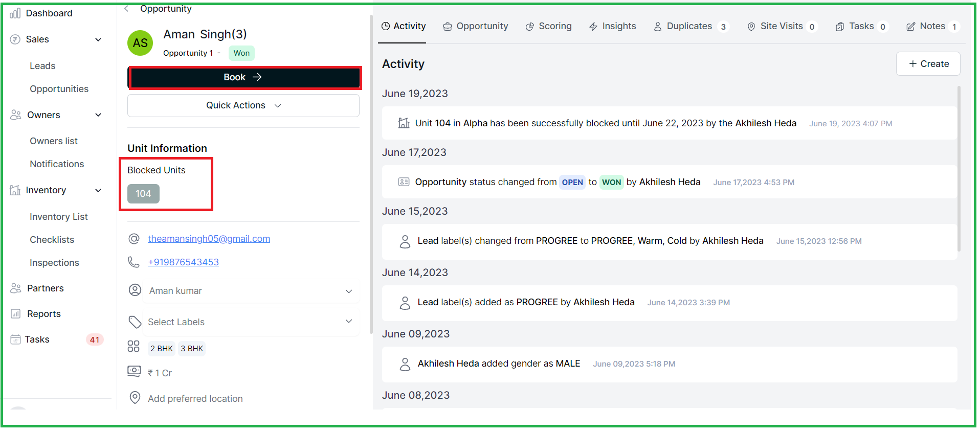Click the clock icon on Activity tab

tap(386, 26)
